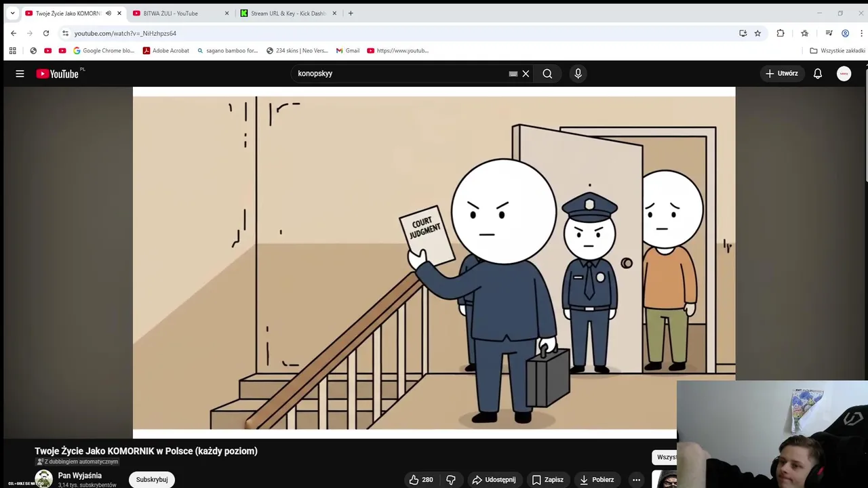This screenshot has height=488, width=868.
Task: Close the BITWA ŻULI tab
Action: [226, 13]
